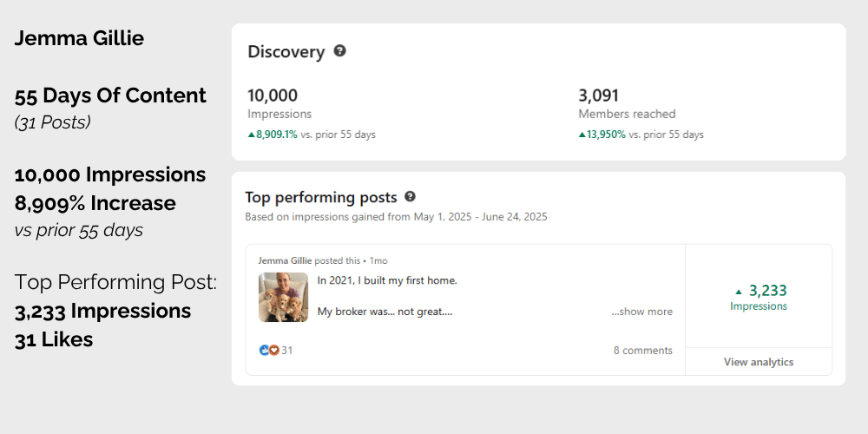Open View analytics for the top post
868x434 pixels.
tap(759, 362)
